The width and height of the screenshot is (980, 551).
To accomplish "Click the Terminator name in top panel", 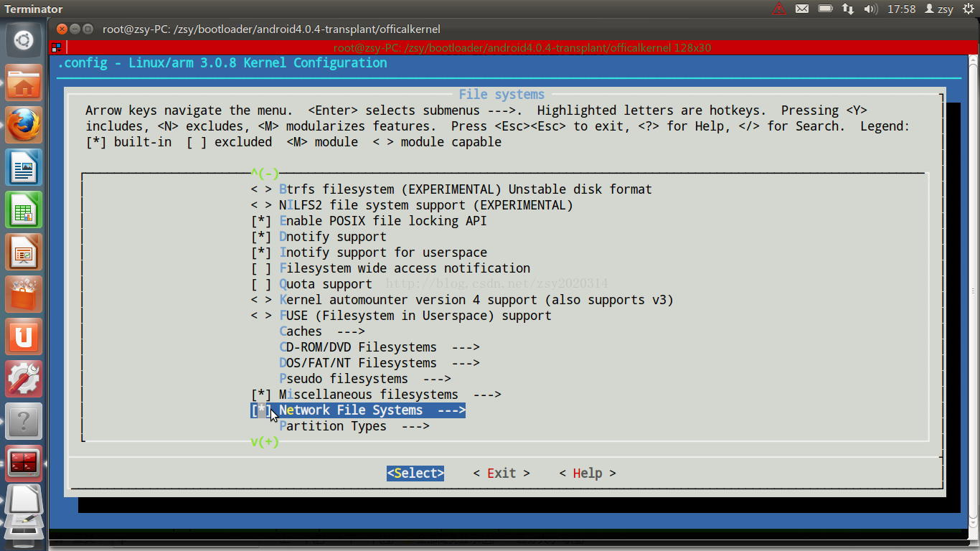I will point(34,9).
